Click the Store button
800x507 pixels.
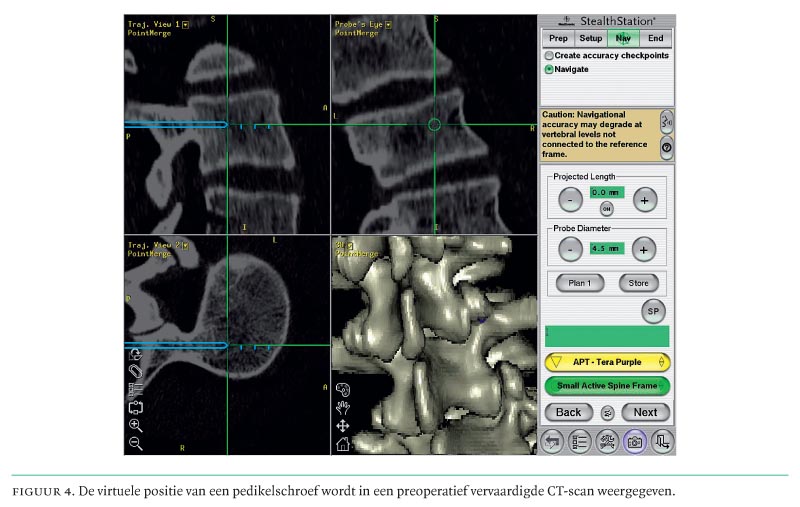pos(638,283)
